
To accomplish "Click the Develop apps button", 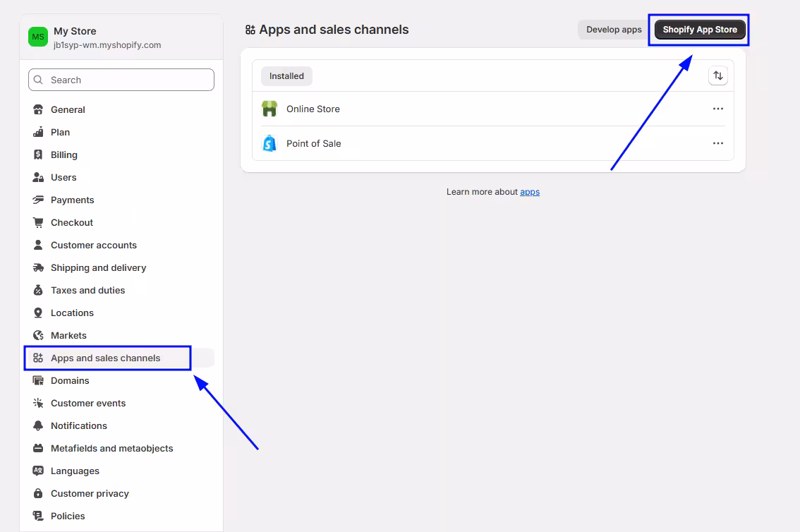I will (x=614, y=30).
